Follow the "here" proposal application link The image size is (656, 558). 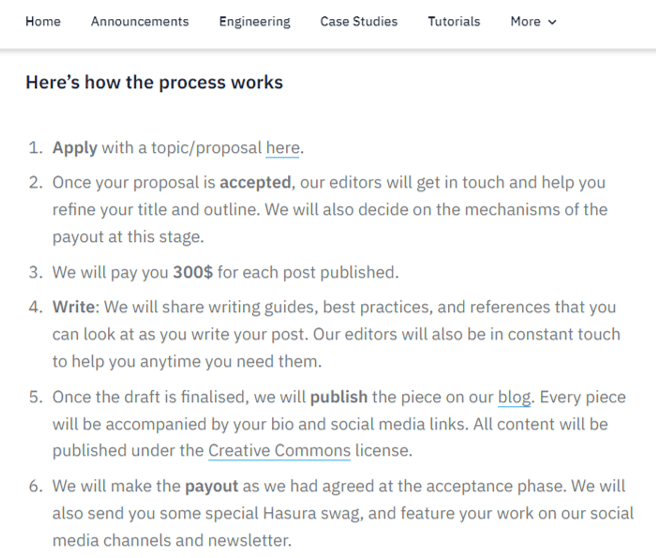tap(283, 148)
